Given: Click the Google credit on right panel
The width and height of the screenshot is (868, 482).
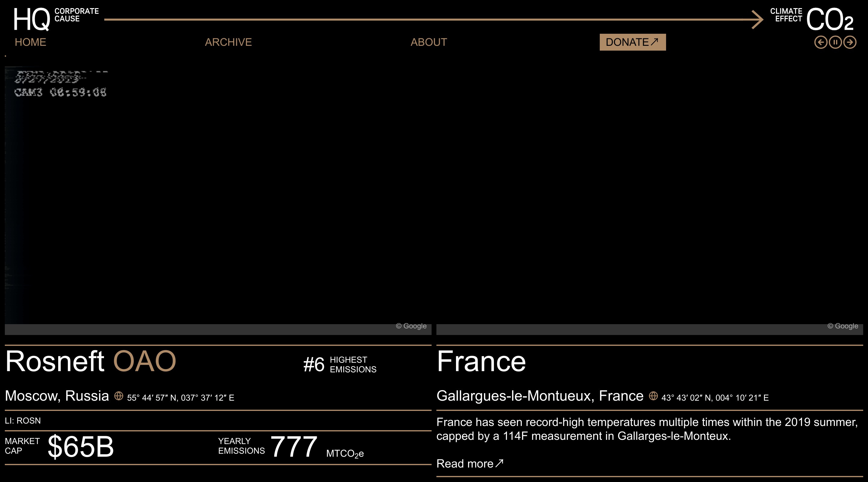Looking at the screenshot, I should click(x=842, y=326).
